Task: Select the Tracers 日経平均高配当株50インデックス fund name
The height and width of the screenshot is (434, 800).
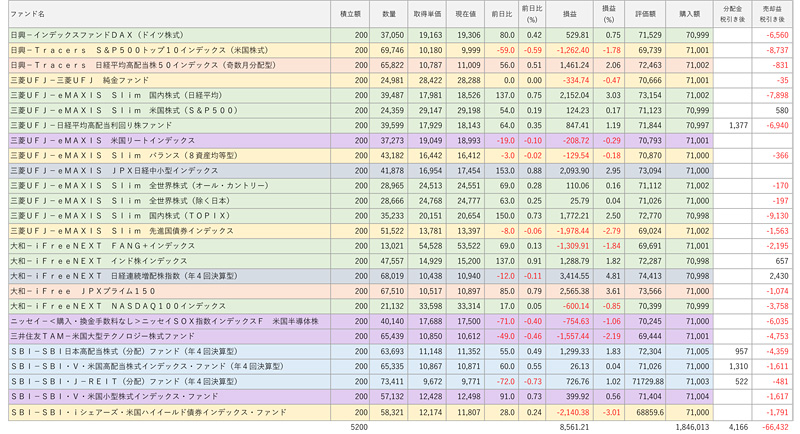Action: pos(143,65)
